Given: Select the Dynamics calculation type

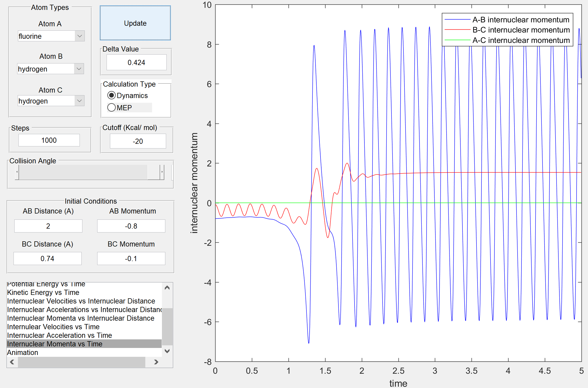Looking at the screenshot, I should pyautogui.click(x=112, y=95).
